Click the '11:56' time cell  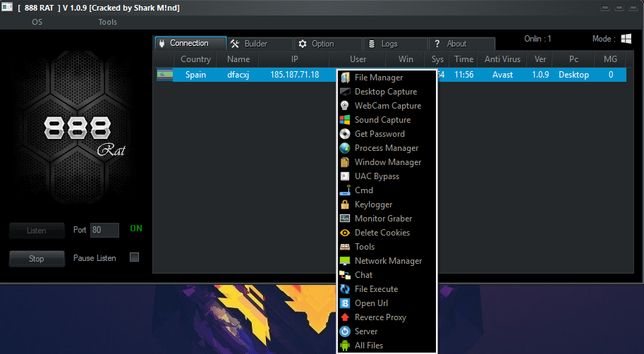(x=463, y=75)
